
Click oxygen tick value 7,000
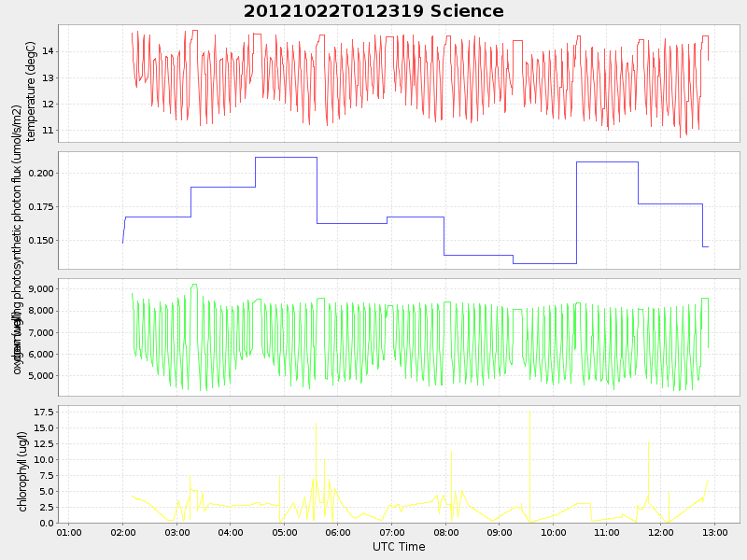(42, 332)
